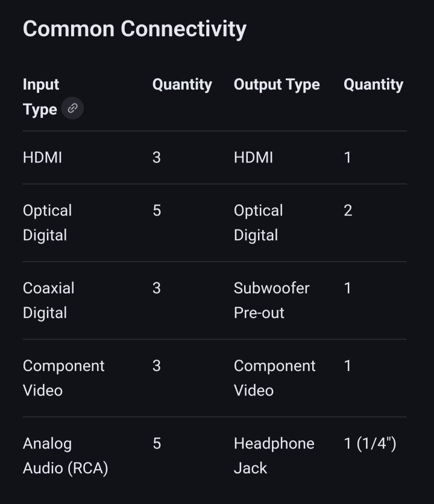This screenshot has height=504, width=434.
Task: Click quantity 5 in the Optical Digital row
Action: 157,210
